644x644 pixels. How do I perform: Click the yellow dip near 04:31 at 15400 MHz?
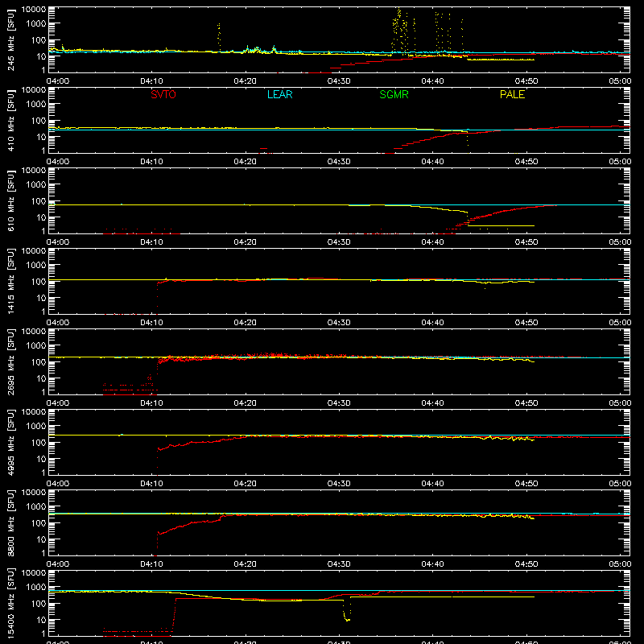coord(347,610)
